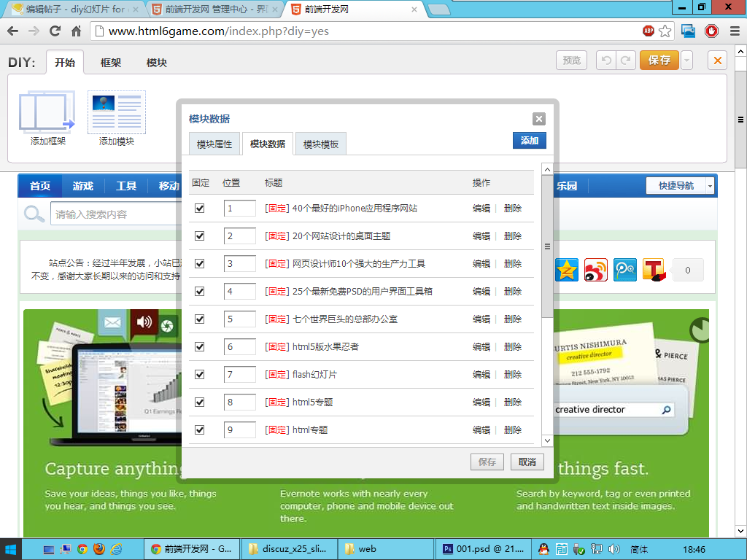Image resolution: width=747 pixels, height=560 pixels.
Task: Open the dropdown arrow beside 保存
Action: pyautogui.click(x=686, y=61)
